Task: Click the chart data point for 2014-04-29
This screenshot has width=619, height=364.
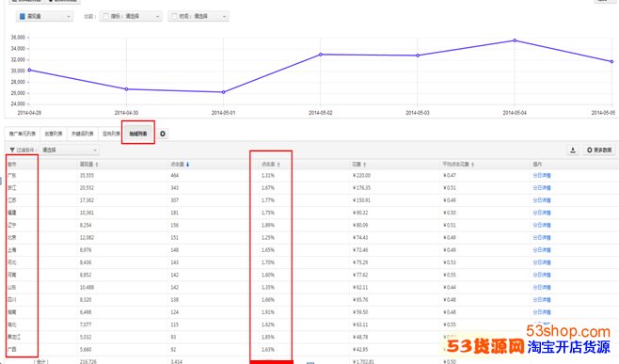Action: 29,70
